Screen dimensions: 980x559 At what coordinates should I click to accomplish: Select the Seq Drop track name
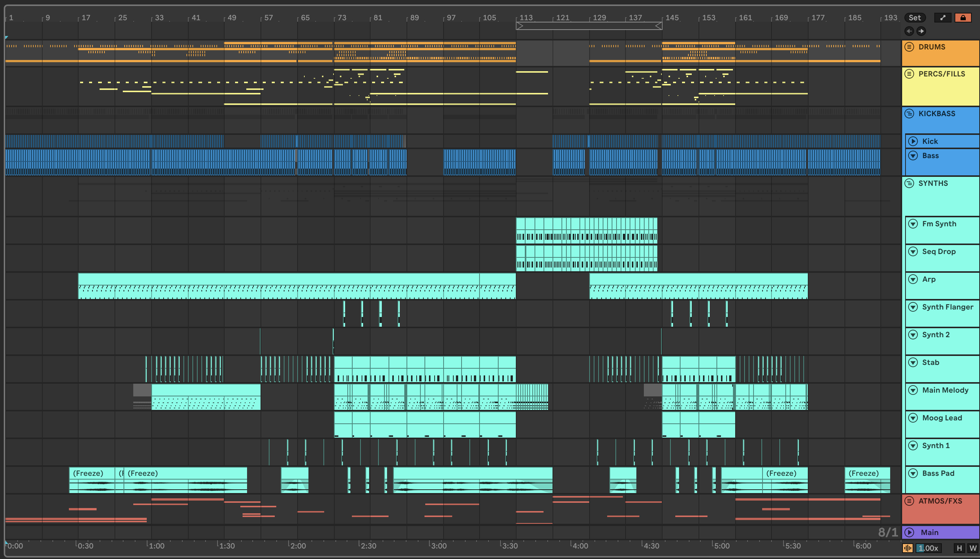(938, 251)
